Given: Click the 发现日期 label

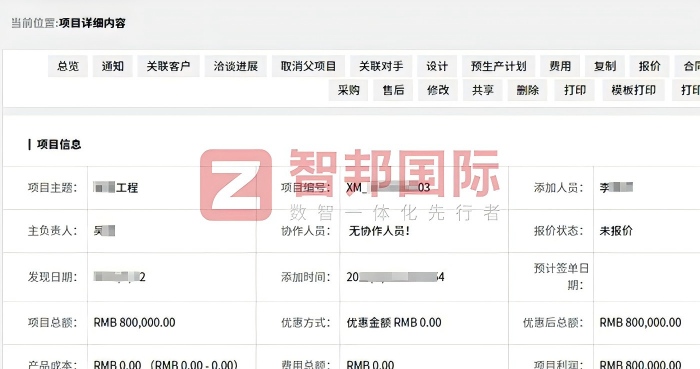Looking at the screenshot, I should point(52,277).
